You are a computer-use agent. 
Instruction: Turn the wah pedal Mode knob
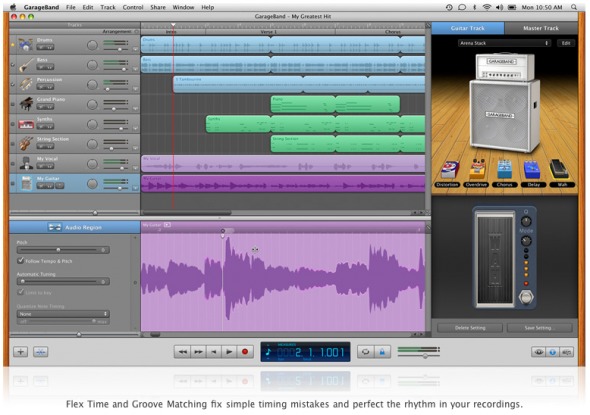pyautogui.click(x=526, y=241)
